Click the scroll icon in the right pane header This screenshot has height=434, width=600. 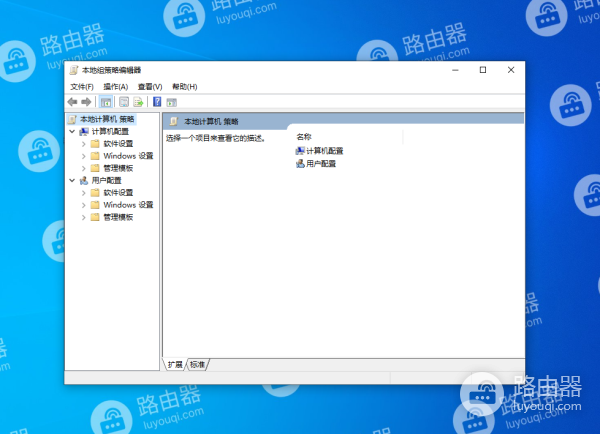[174, 121]
